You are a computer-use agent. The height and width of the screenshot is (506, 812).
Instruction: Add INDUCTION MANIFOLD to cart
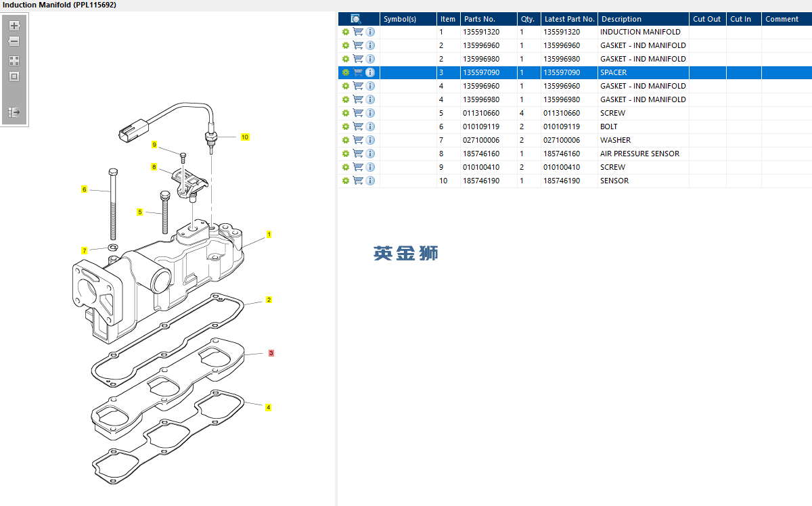[x=358, y=32]
